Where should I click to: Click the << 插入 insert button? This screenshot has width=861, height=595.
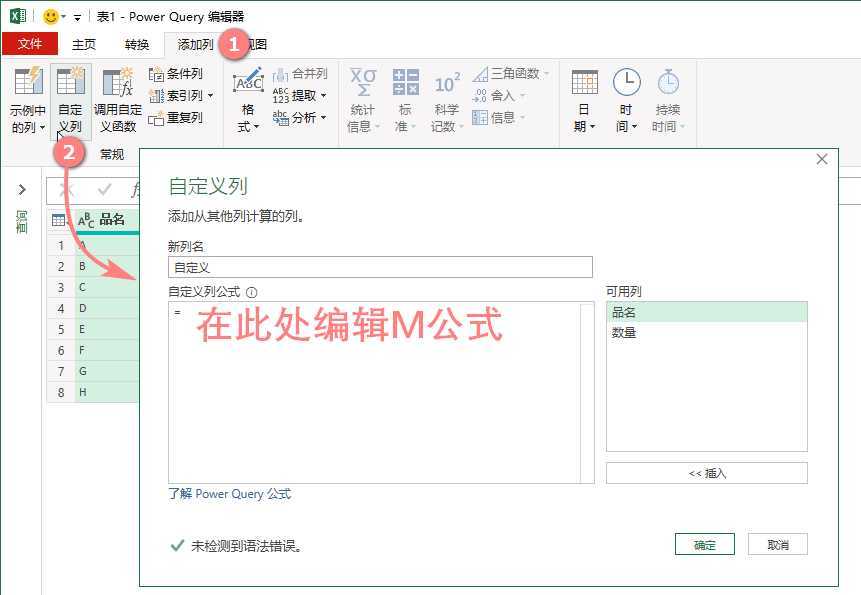tap(706, 472)
